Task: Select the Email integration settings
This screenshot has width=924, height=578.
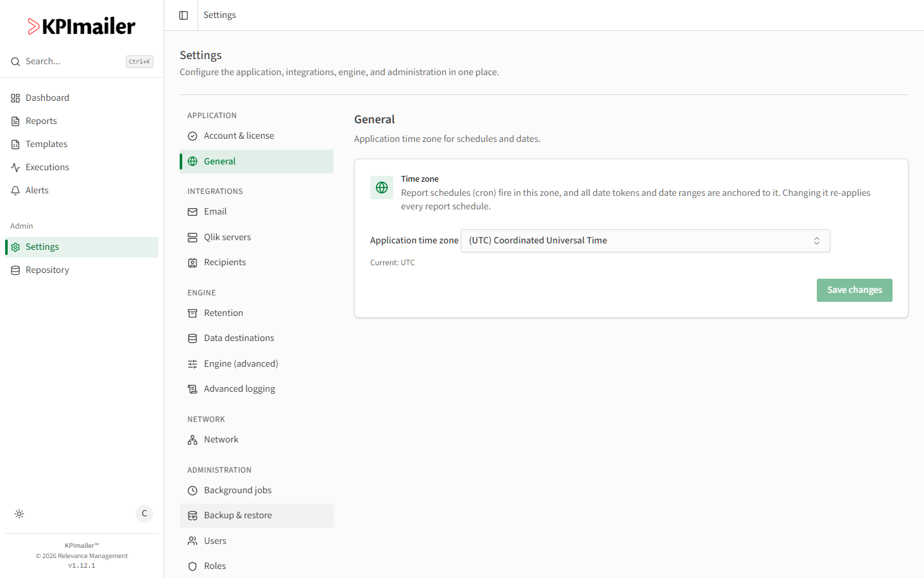Action: (257, 212)
